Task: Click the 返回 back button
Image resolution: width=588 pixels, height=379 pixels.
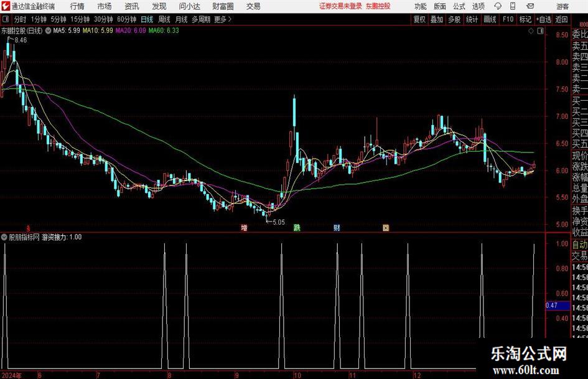Action: point(561,19)
